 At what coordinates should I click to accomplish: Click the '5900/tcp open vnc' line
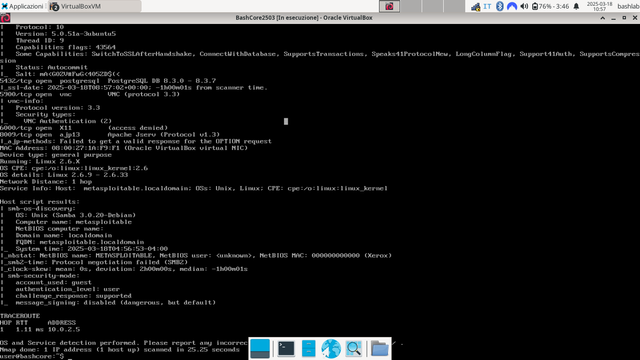point(90,94)
